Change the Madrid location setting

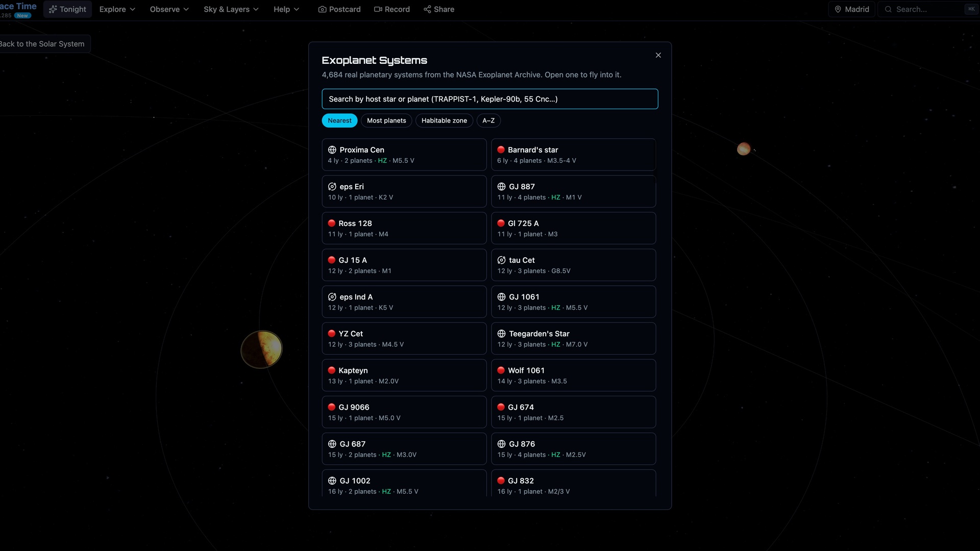[x=852, y=9]
